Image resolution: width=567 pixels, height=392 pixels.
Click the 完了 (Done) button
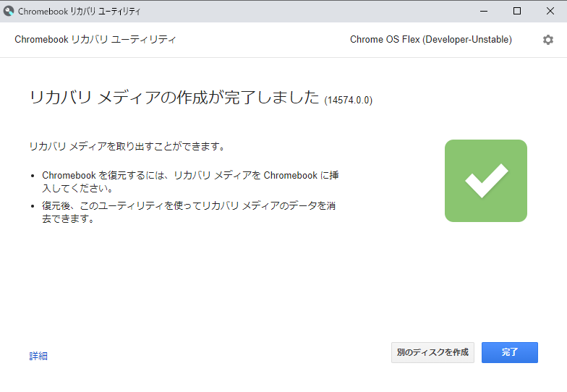click(x=509, y=352)
